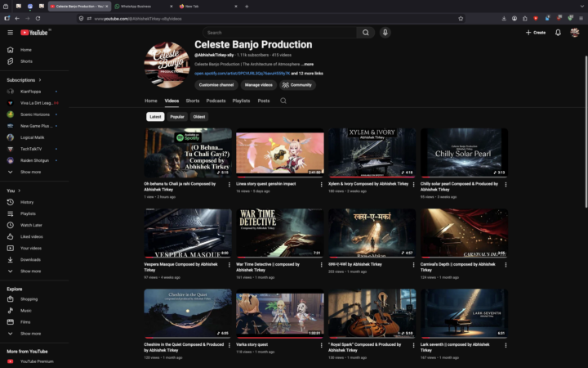Select the Latest sort chip
The image size is (588, 368).
[x=155, y=117]
